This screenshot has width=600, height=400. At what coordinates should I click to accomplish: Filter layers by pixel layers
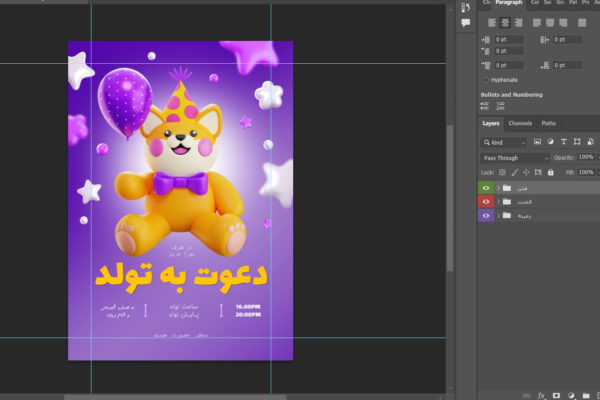click(x=537, y=142)
